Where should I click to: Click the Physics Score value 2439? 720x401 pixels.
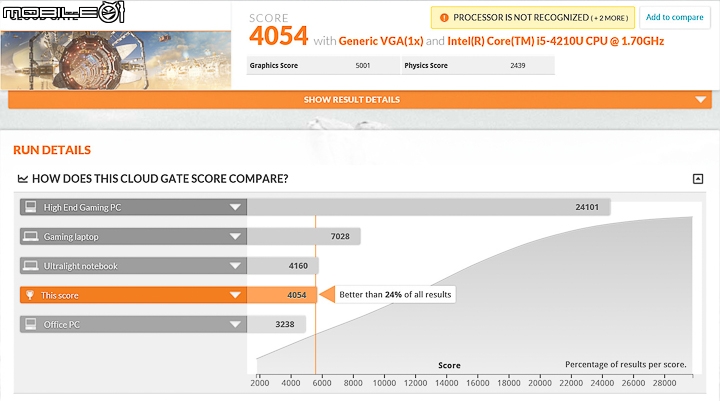[x=518, y=66]
